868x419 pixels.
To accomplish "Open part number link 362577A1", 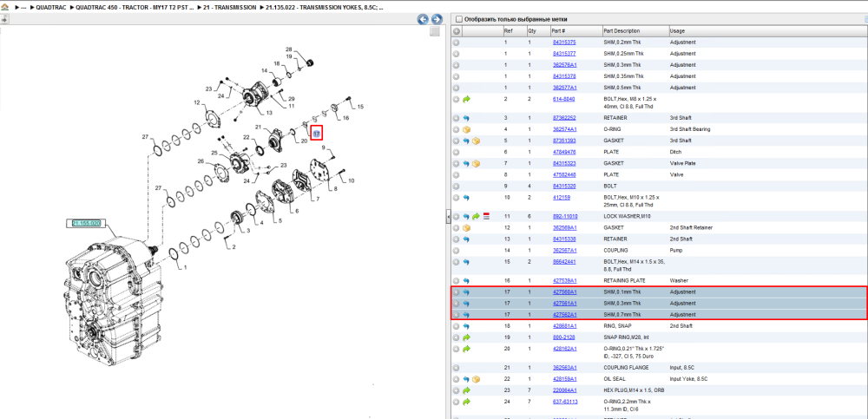I will click(565, 88).
